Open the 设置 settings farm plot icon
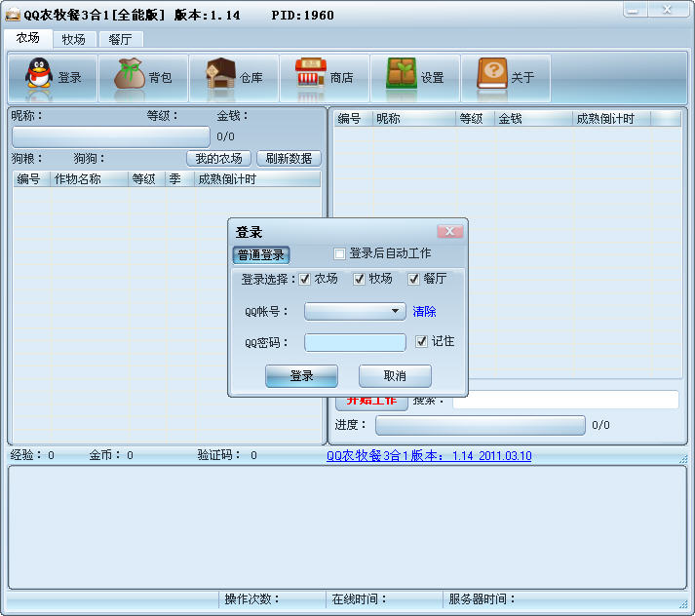Viewport: 695px width, 616px height. pos(402,73)
